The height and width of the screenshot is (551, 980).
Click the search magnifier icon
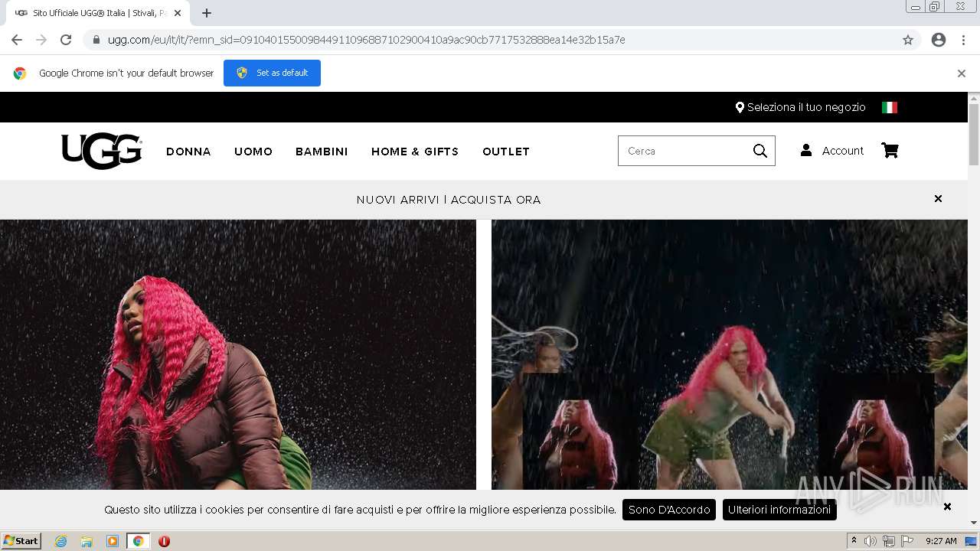[759, 151]
